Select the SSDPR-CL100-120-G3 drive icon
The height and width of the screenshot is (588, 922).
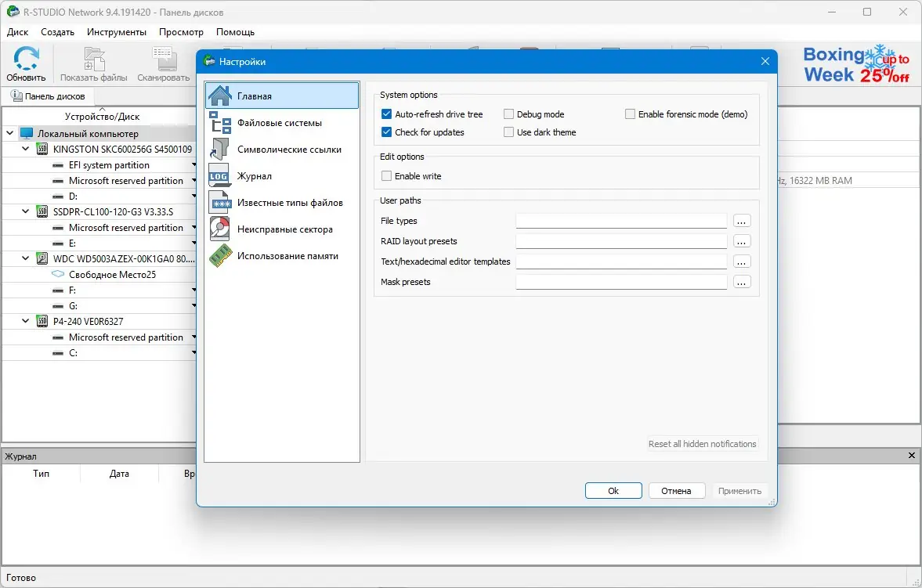click(x=42, y=211)
